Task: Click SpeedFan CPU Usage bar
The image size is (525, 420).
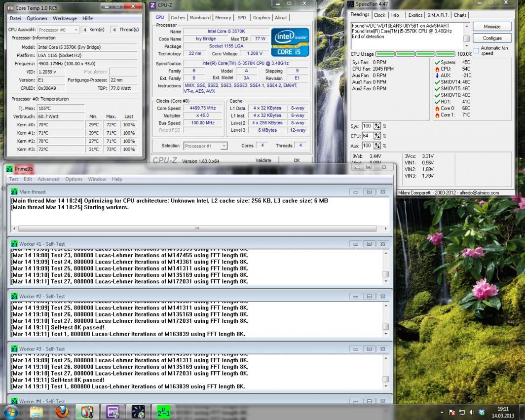Action: 415,54
